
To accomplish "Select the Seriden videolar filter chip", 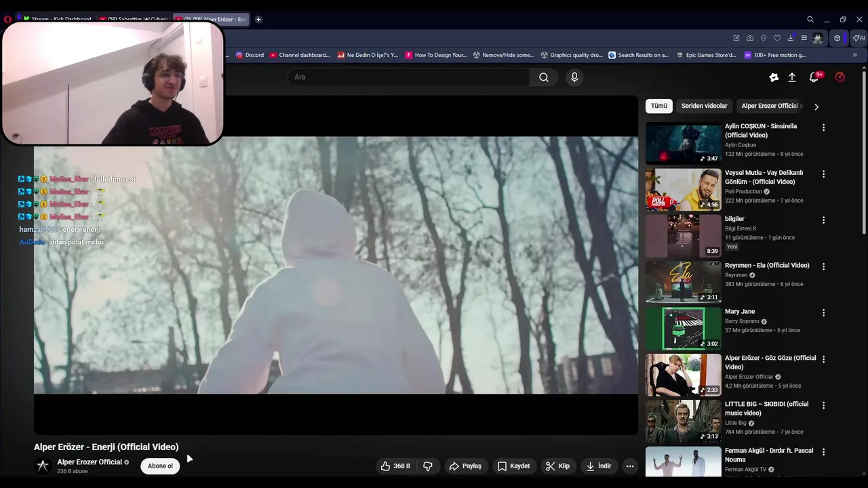I will tap(704, 106).
